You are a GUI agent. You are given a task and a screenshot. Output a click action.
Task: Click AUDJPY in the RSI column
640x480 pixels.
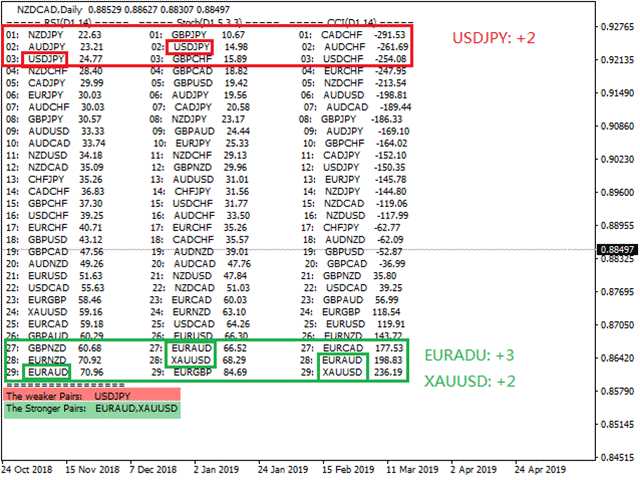[47, 47]
